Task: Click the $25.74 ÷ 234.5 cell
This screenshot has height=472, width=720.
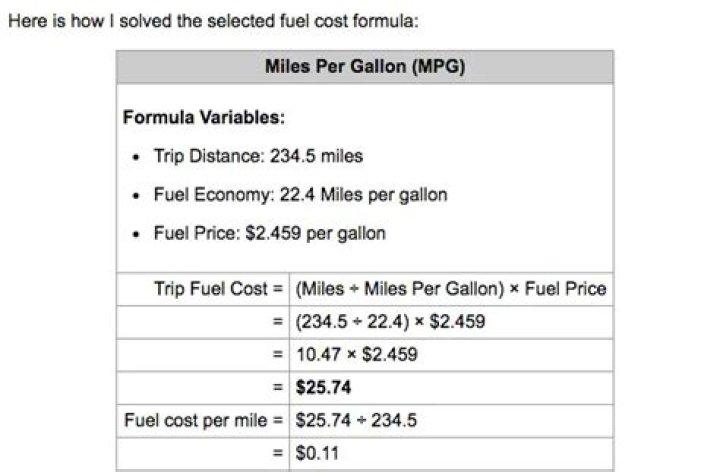Action: 356,420
